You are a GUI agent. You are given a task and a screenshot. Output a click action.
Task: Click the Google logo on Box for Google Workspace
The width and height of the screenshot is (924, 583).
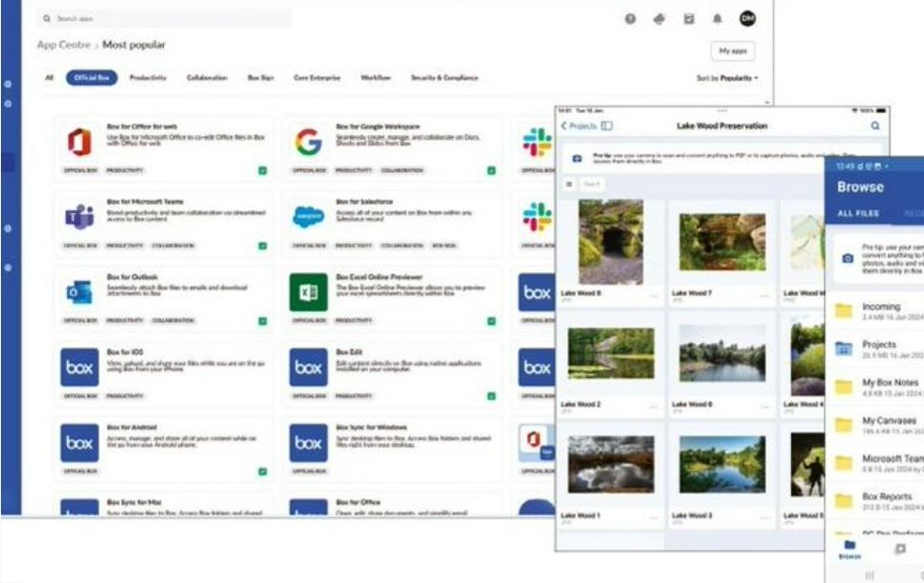point(309,142)
